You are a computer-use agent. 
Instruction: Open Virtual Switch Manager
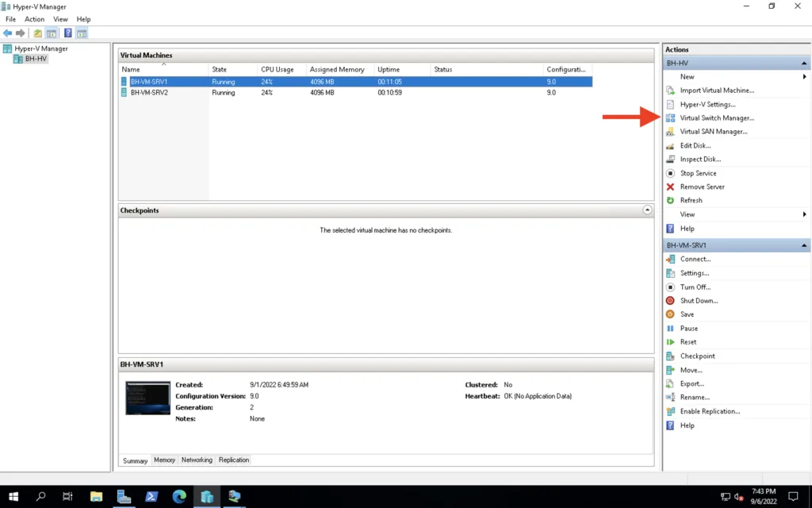tap(717, 118)
